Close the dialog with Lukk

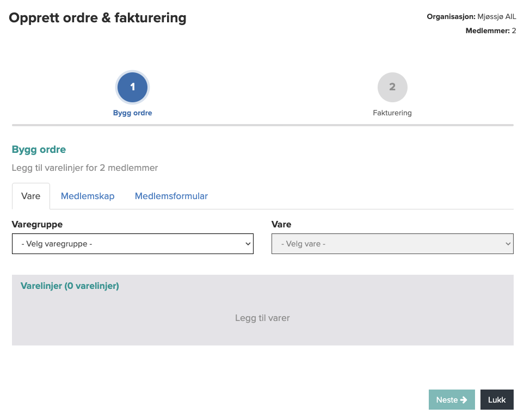click(x=497, y=400)
